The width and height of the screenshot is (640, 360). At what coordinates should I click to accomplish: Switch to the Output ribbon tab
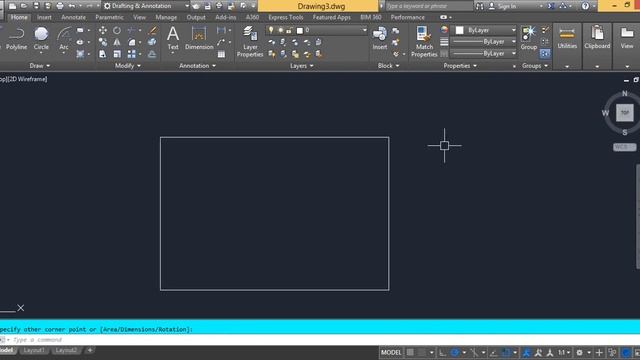click(196, 17)
